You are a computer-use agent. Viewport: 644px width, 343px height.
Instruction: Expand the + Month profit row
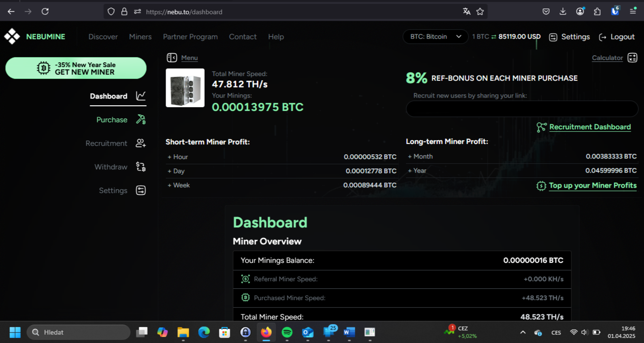click(x=522, y=156)
